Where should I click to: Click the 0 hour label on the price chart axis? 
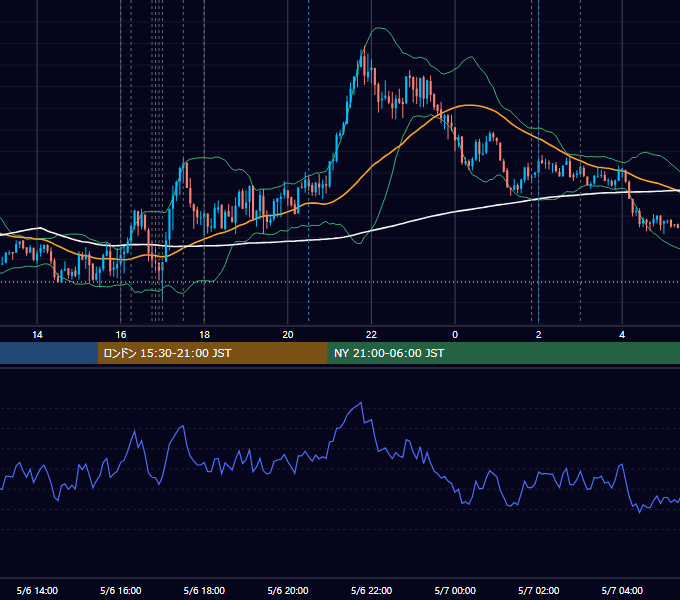coord(455,335)
